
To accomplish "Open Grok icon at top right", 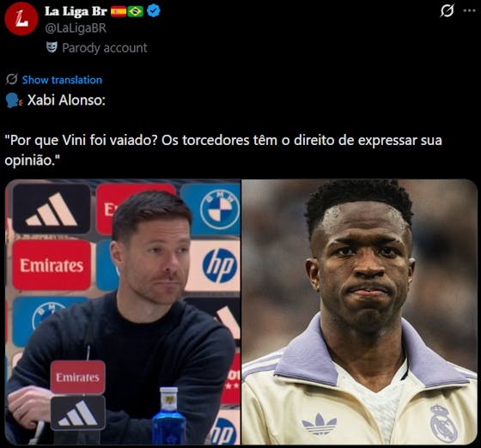I will [447, 10].
